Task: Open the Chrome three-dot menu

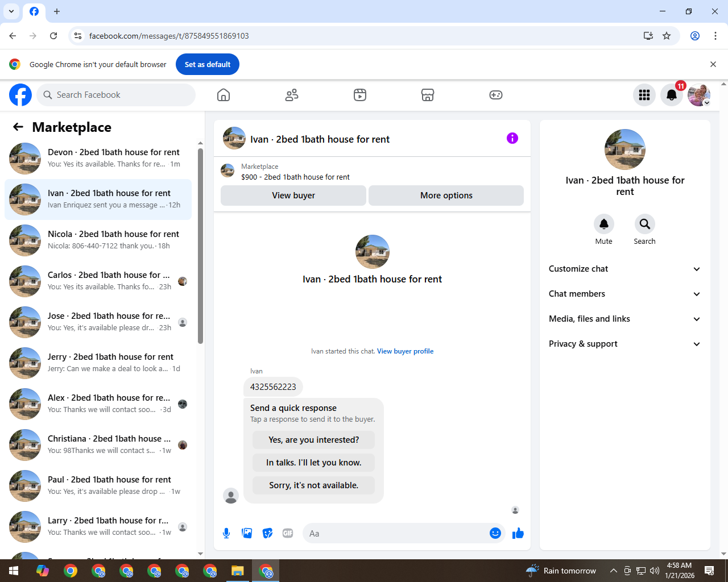Action: click(715, 36)
